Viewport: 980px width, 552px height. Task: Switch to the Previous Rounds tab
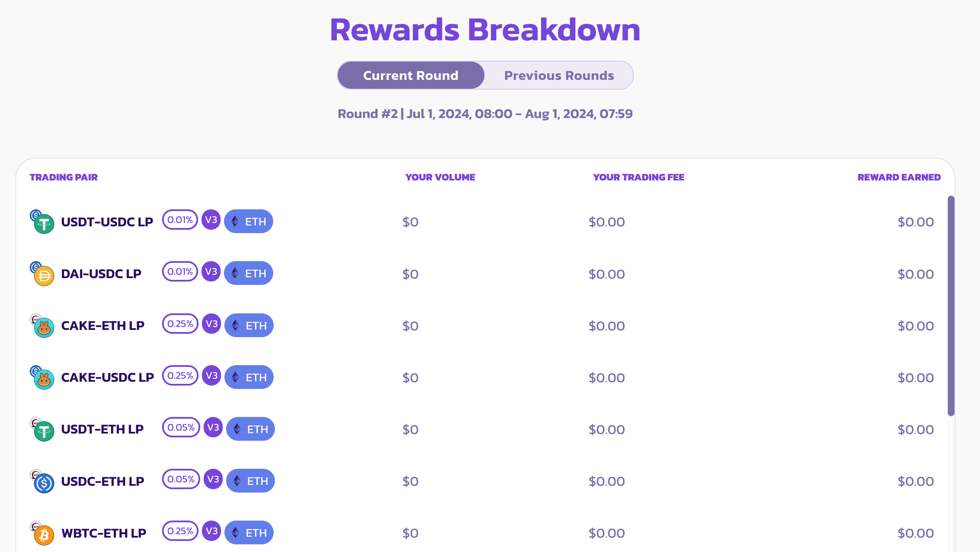point(559,76)
